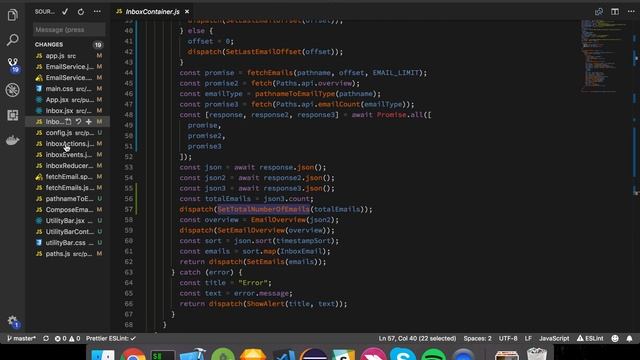The width and height of the screenshot is (640, 360).
Task: Open fetchEmail.spec changed file
Action: tap(68, 177)
